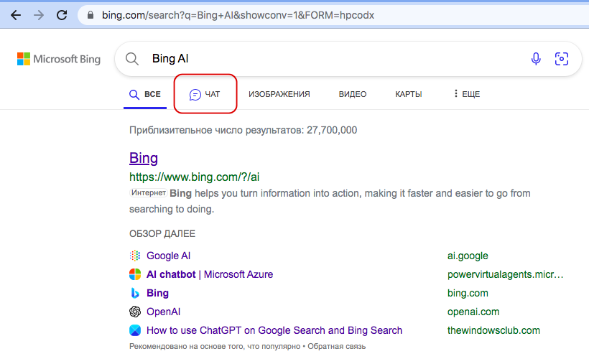The image size is (589, 364).
Task: Click the Google AI favicon
Action: (135, 256)
